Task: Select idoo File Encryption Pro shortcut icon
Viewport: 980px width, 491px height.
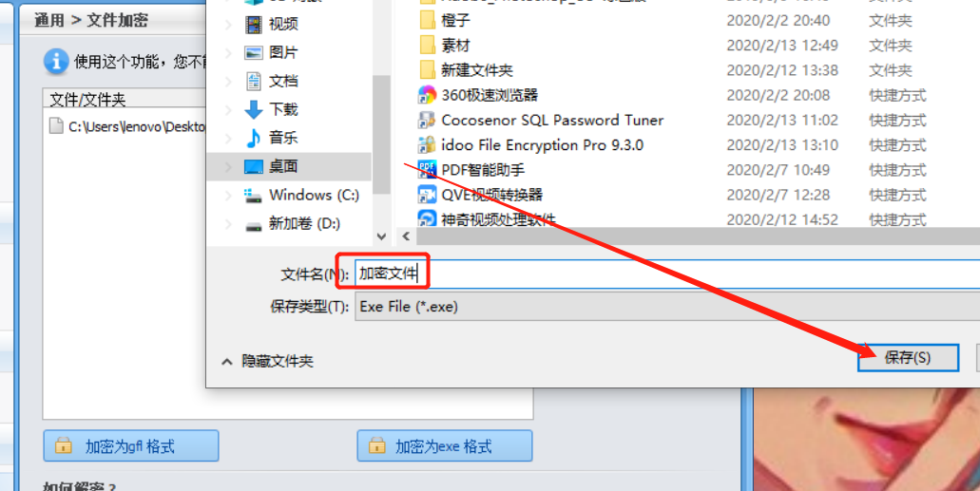Action: point(427,145)
